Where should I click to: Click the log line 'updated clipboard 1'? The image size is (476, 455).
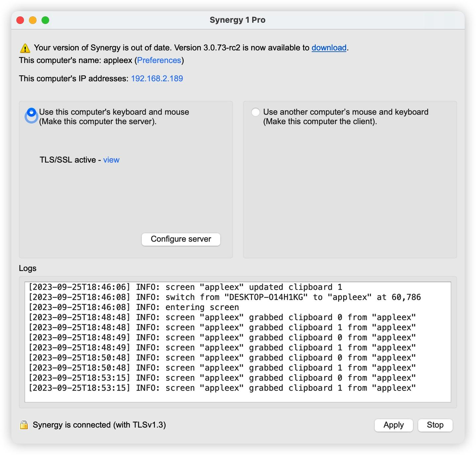click(x=185, y=287)
